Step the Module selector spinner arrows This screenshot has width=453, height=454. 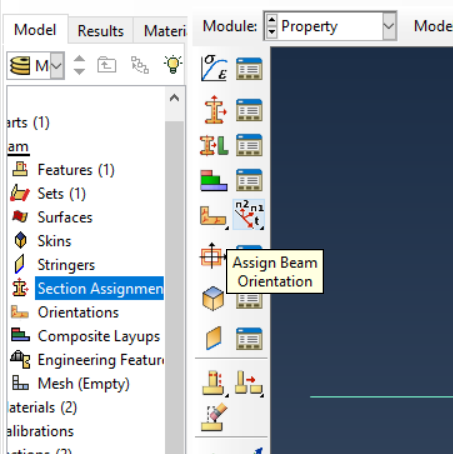(x=272, y=26)
